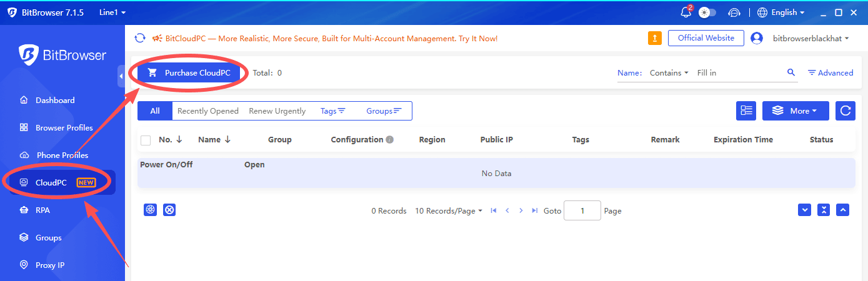The image size is (868, 281).
Task: Select the All tab
Action: click(155, 111)
